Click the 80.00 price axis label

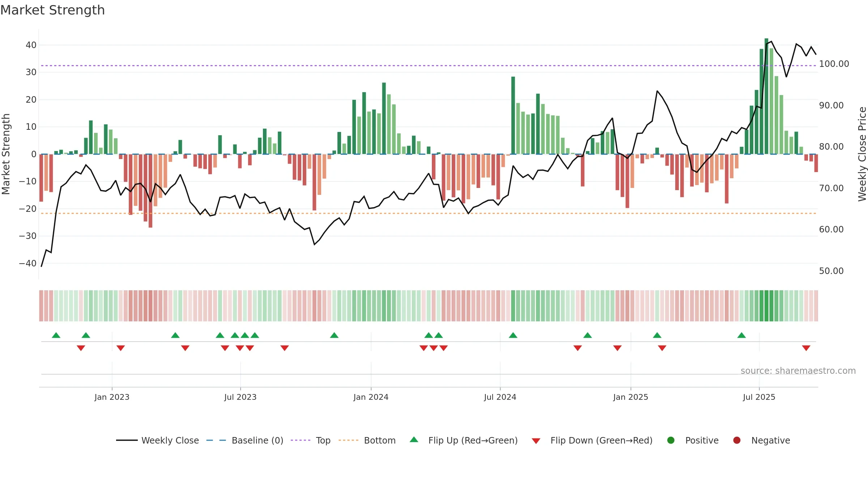(x=831, y=147)
